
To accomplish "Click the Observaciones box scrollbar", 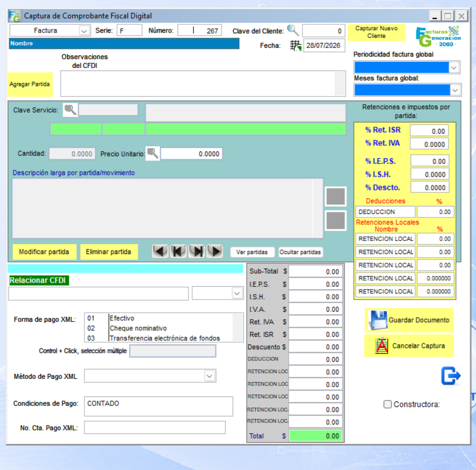I will (340, 83).
